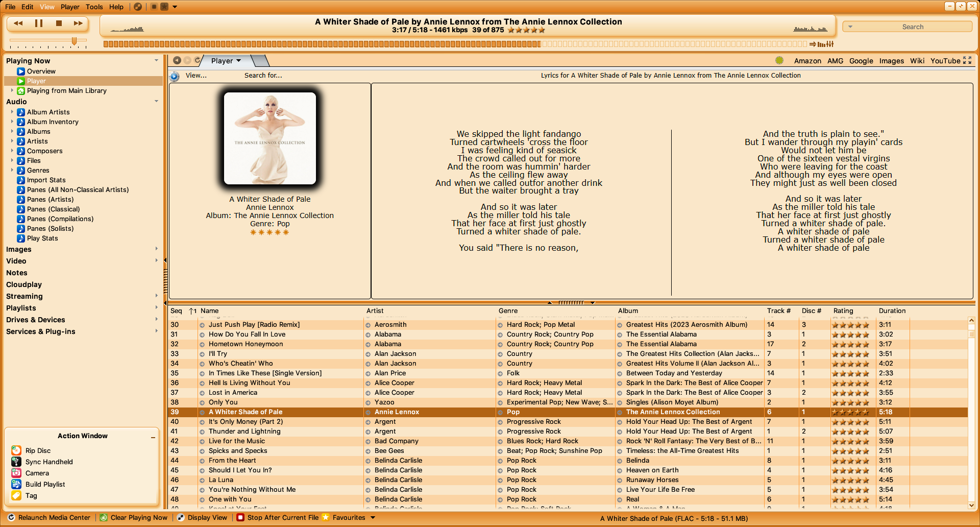Refresh the current view

198,60
